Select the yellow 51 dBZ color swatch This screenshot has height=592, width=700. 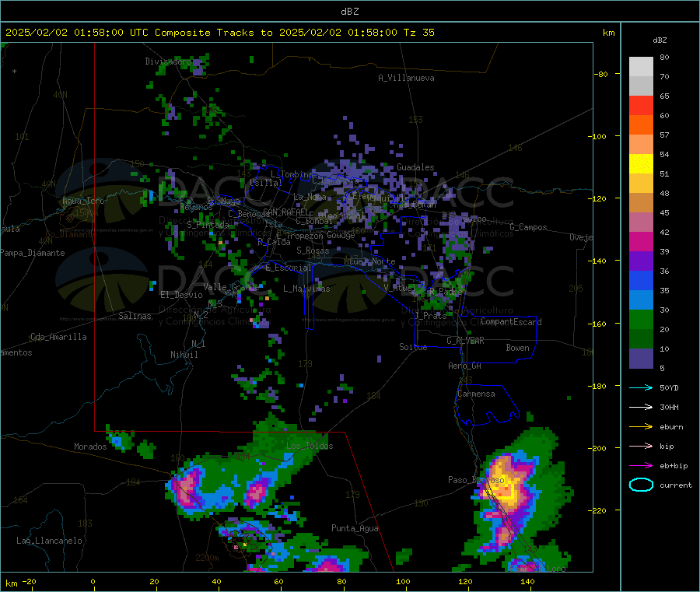click(641, 164)
